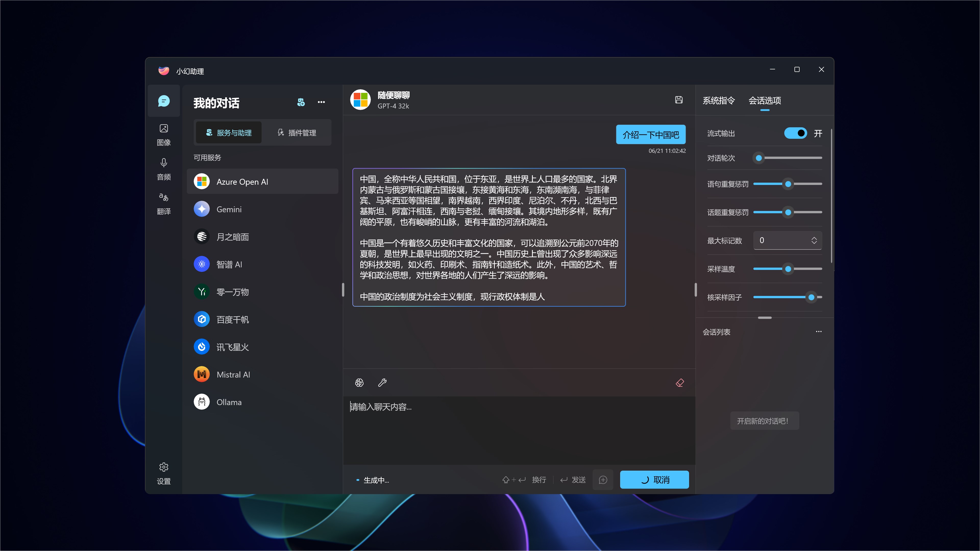Image resolution: width=980 pixels, height=551 pixels.
Task: Click the wrench tools icon above input
Action: pyautogui.click(x=382, y=383)
